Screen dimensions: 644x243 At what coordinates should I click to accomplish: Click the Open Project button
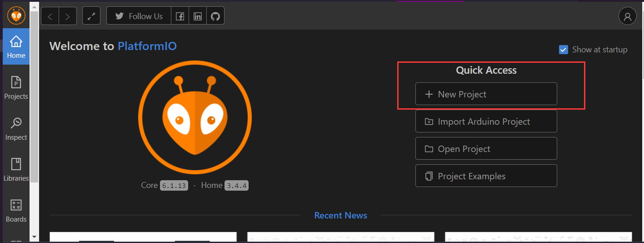(486, 149)
